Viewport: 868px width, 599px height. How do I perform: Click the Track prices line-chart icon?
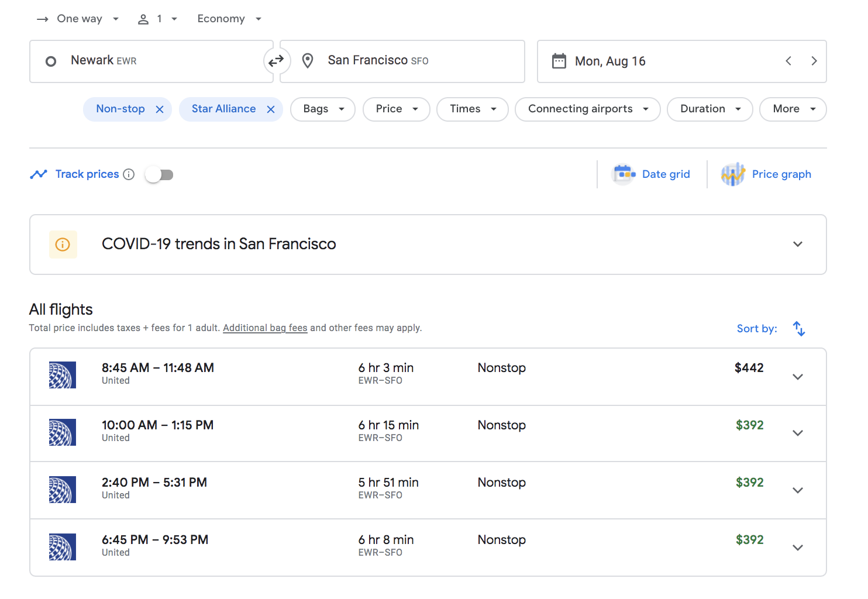pos(39,174)
